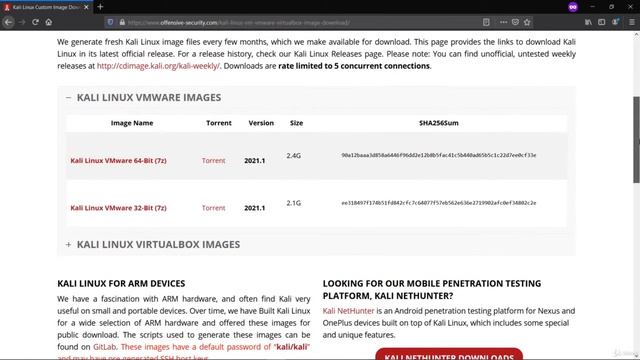This screenshot has height=360, width=640.
Task: Click the Kali Linux For ARM Devices heading
Action: (121, 283)
